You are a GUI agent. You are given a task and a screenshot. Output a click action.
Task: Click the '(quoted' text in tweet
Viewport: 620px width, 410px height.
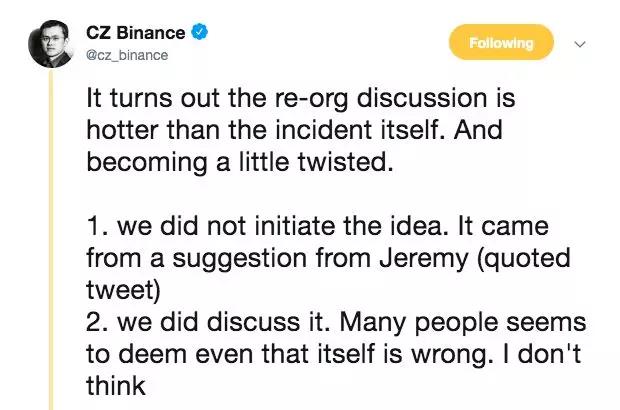click(524, 259)
